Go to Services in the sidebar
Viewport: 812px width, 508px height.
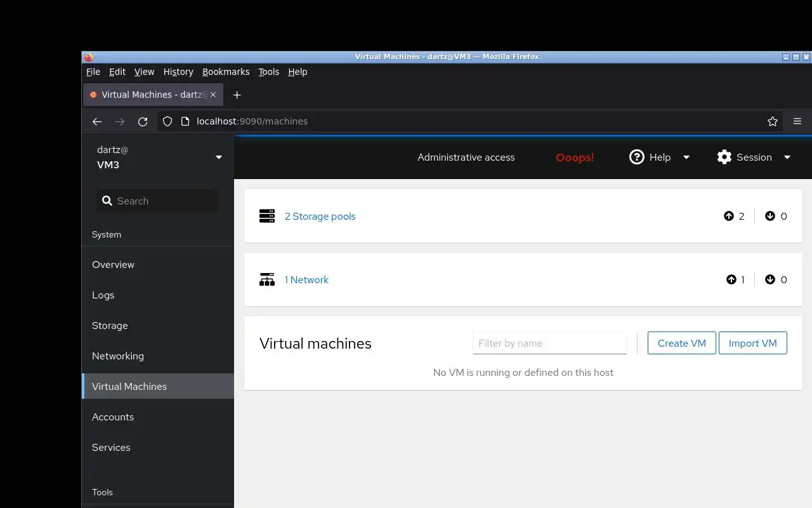[x=158, y=447]
